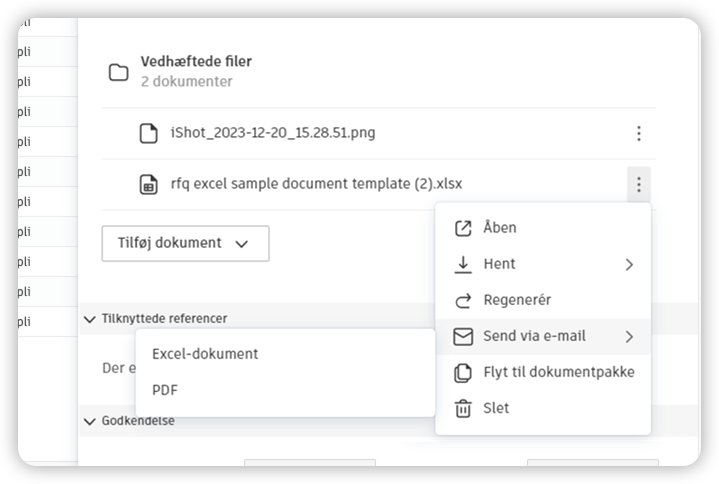
Task: Select Send via e-mail menu entry
Action: pyautogui.click(x=534, y=336)
